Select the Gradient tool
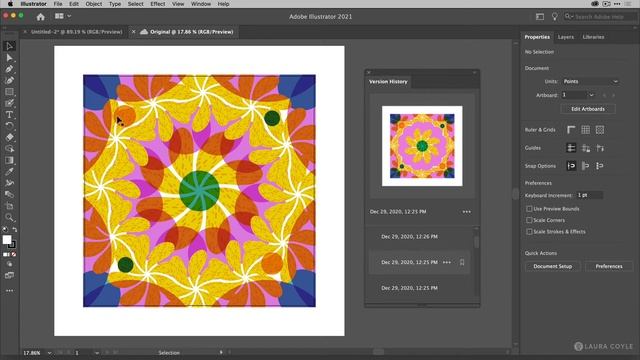 [x=9, y=160]
